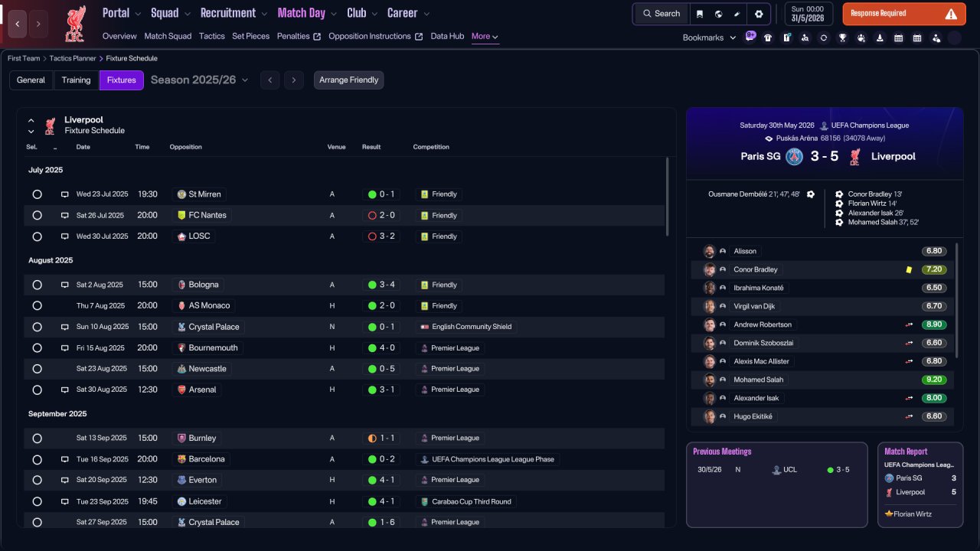980x551 pixels.
Task: Expand the Career dropdown menu
Action: click(408, 13)
